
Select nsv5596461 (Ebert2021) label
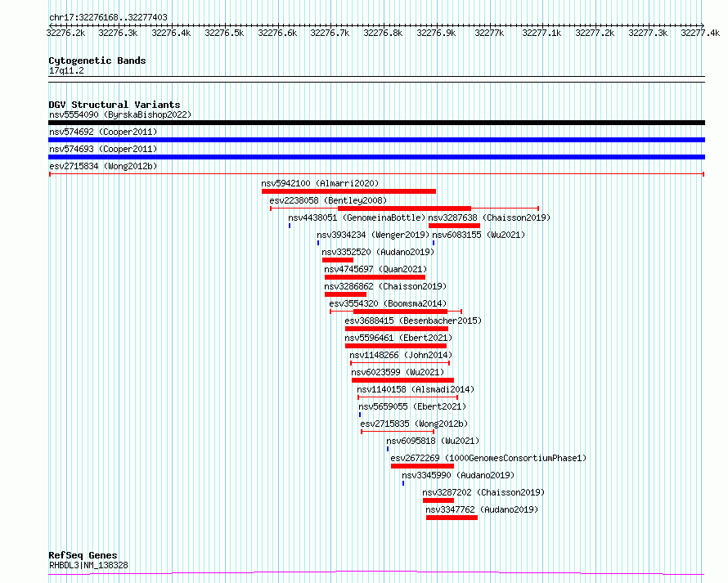398,338
